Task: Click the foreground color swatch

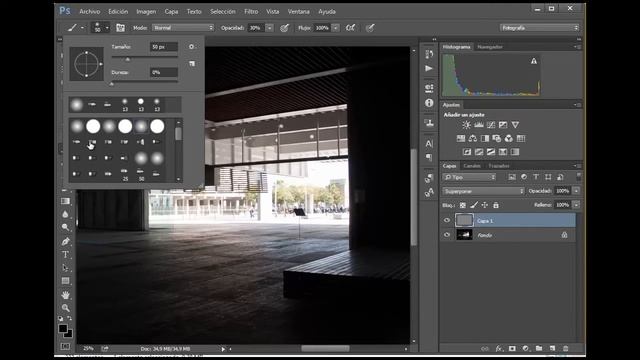Action: tap(62, 328)
